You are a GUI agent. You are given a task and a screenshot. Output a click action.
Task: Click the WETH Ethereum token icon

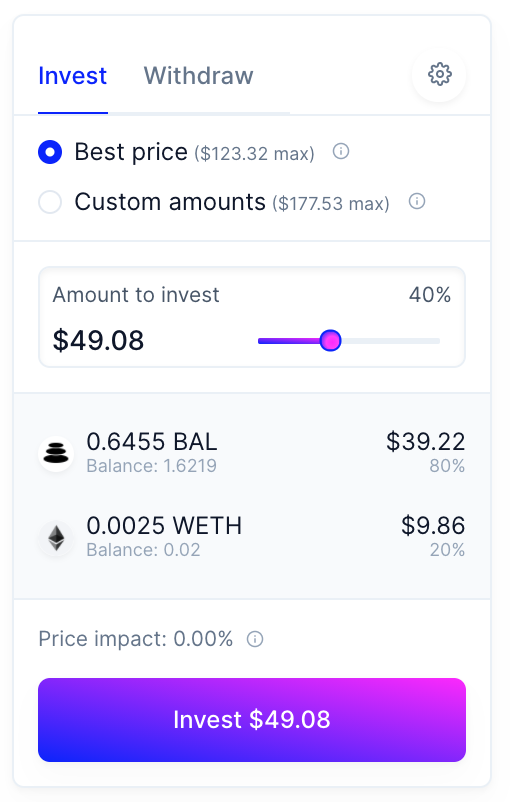[x=56, y=538]
